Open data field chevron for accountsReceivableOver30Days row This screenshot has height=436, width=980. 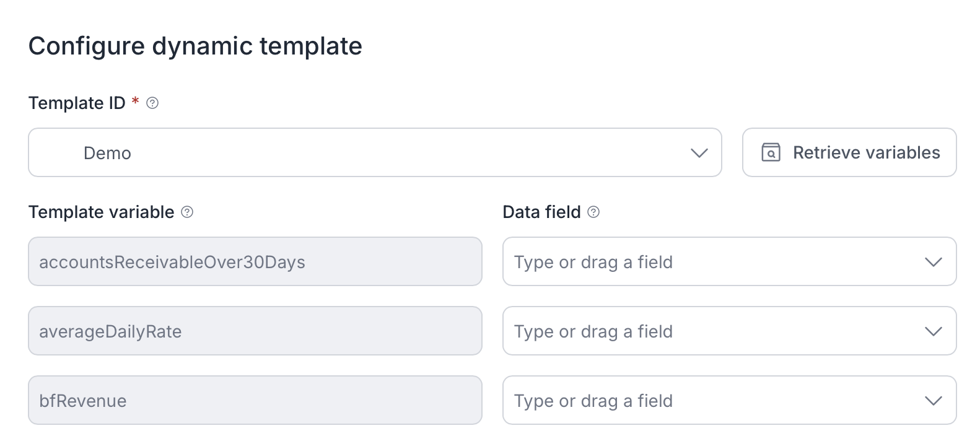(933, 262)
